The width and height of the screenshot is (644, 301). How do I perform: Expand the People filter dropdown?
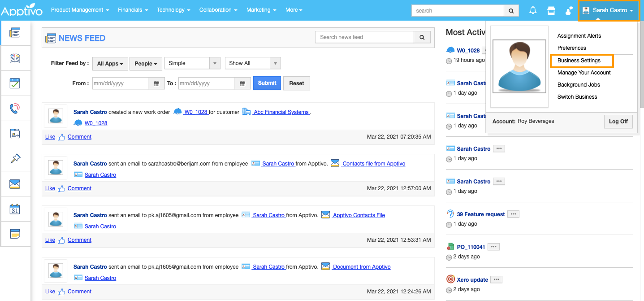coord(146,64)
